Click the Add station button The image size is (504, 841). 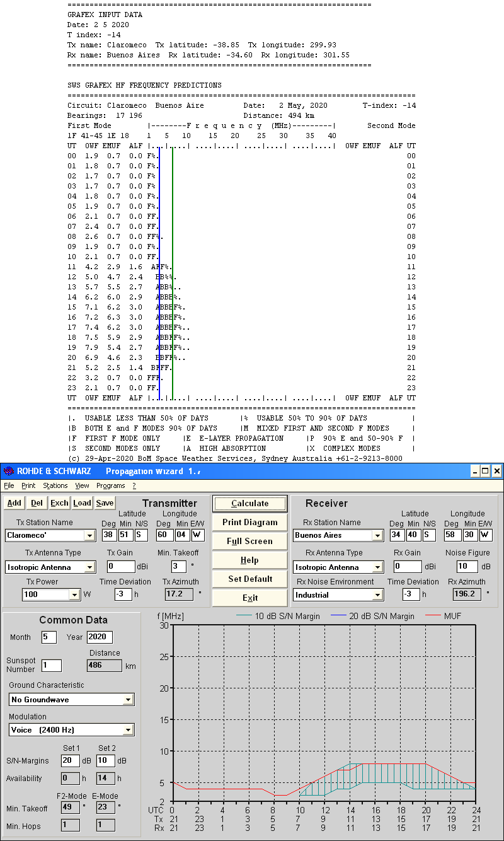14,502
